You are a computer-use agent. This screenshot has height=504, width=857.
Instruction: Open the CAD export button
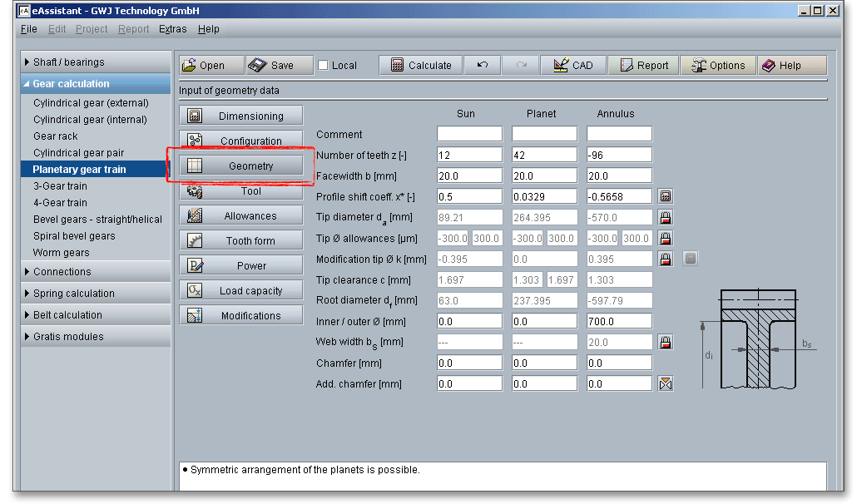tap(572, 66)
